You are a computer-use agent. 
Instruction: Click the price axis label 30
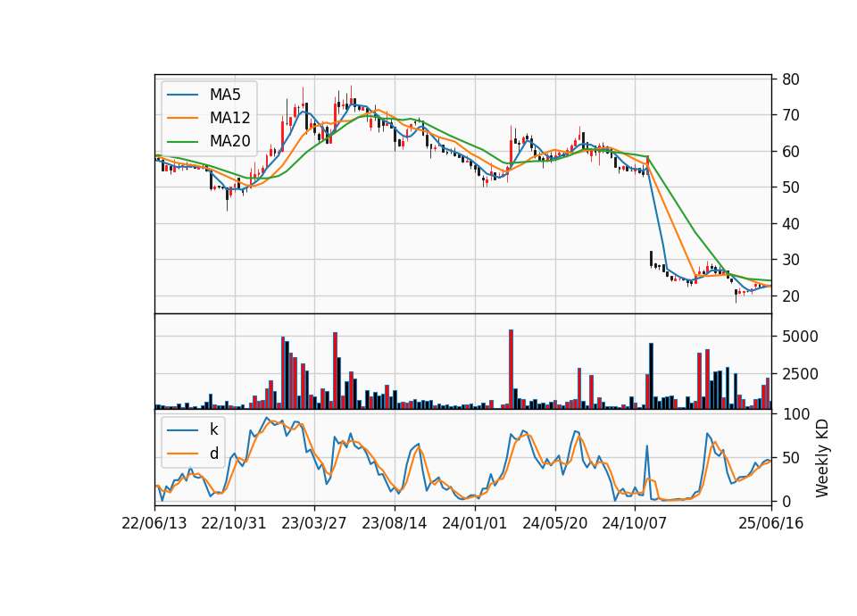coord(791,260)
